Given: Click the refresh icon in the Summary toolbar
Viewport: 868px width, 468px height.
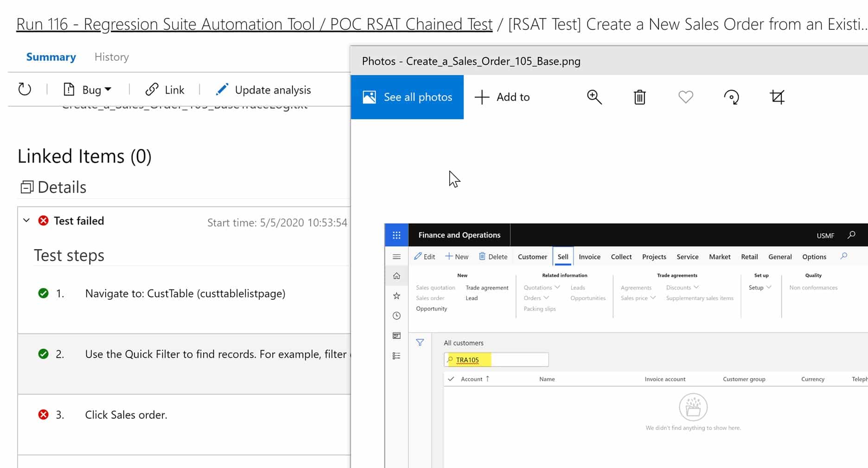Looking at the screenshot, I should pyautogui.click(x=25, y=89).
